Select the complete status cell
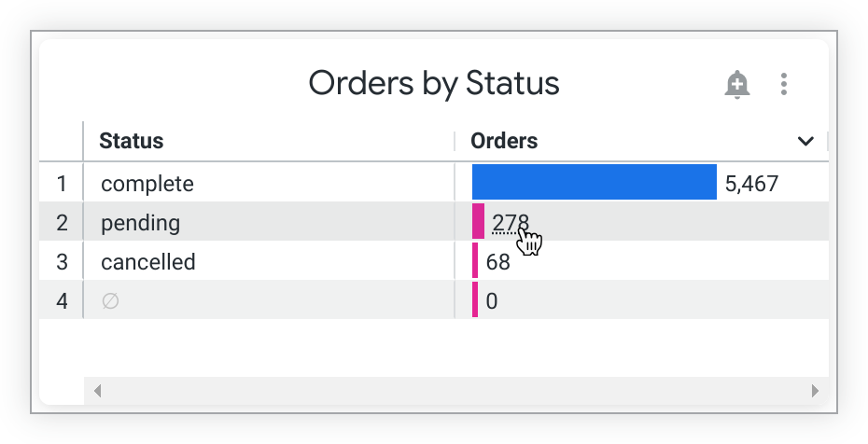Viewport: 868px width, 444px height. pos(147,184)
